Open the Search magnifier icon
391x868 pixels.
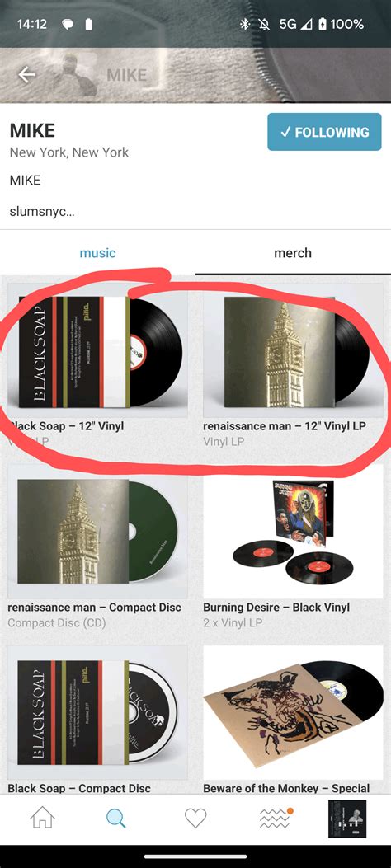pyautogui.click(x=115, y=819)
